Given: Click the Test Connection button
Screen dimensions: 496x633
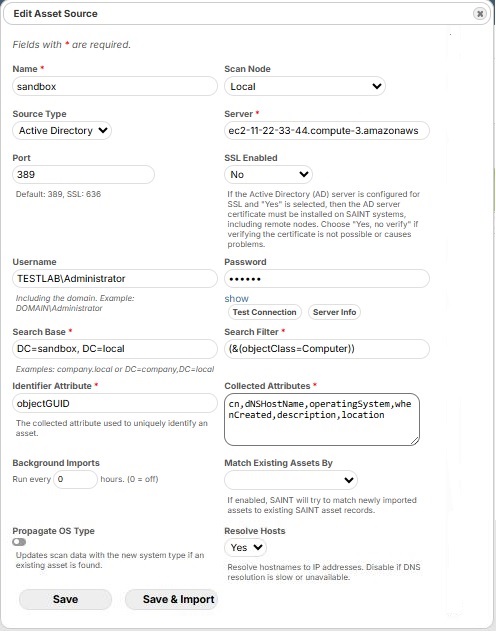Looking at the screenshot, I should (x=264, y=312).
